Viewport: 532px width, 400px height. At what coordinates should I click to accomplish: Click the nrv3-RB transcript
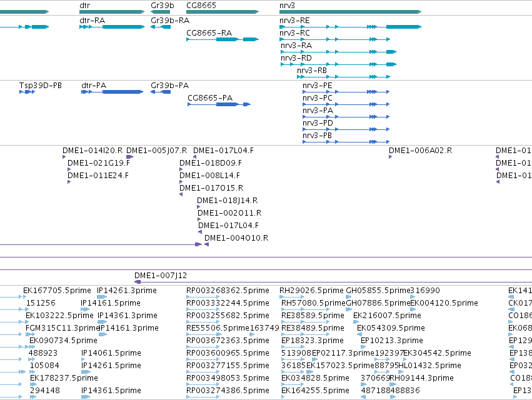(344, 77)
